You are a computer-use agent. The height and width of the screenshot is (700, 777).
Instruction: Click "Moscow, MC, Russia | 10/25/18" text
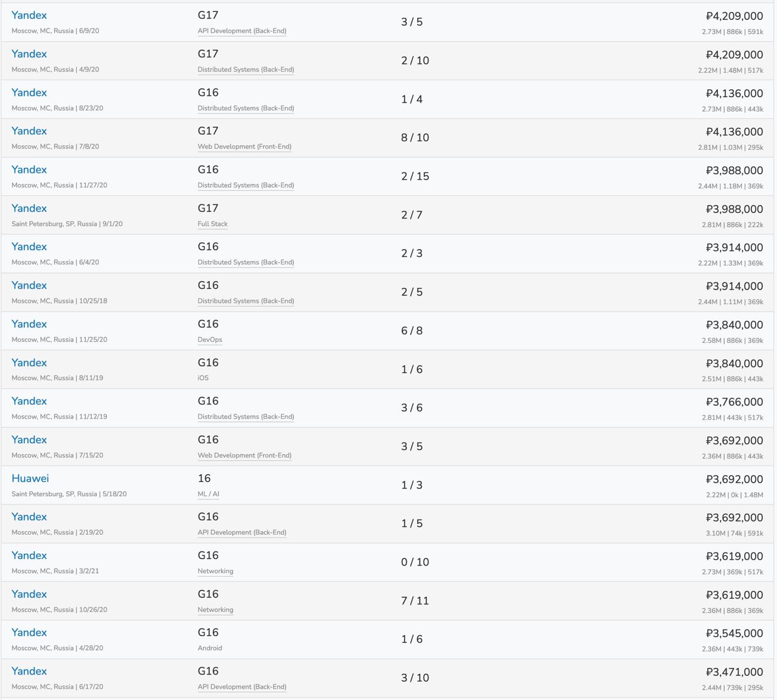59,301
